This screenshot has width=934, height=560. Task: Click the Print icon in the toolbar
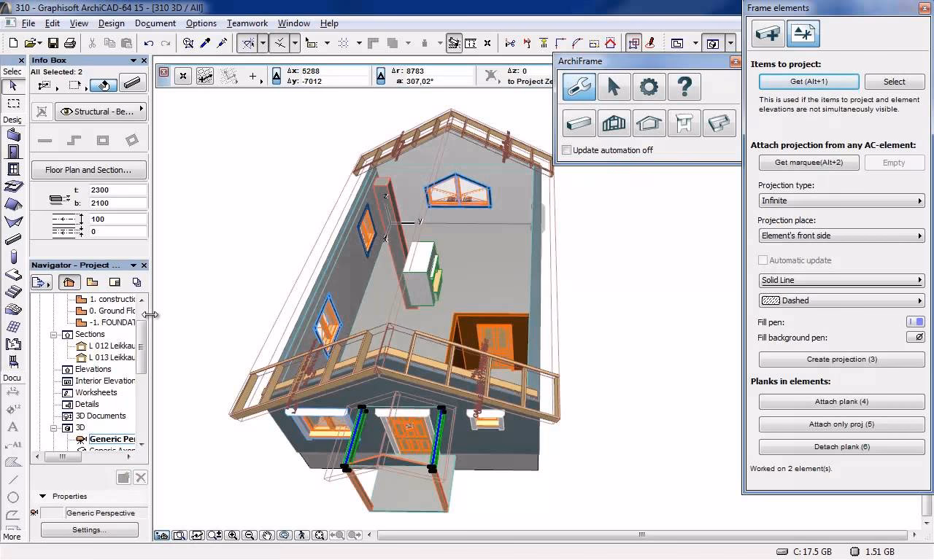pyautogui.click(x=70, y=43)
